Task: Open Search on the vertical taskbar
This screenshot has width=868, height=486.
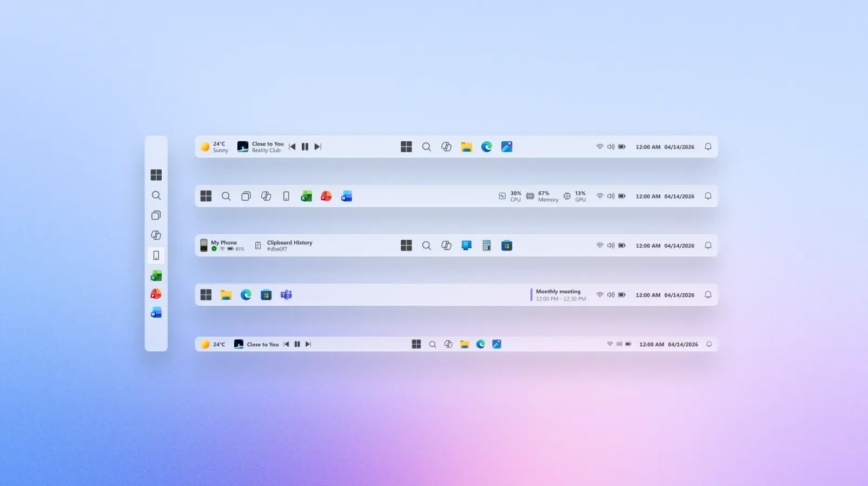Action: [x=156, y=195]
